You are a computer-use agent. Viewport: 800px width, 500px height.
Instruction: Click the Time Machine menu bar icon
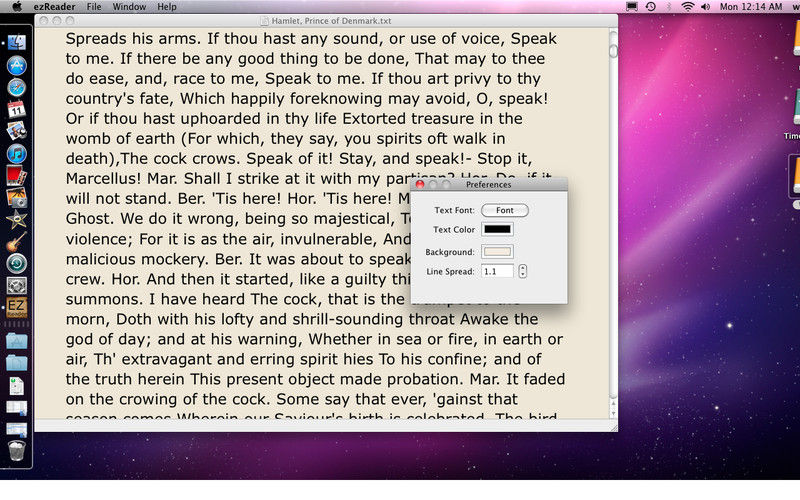651,7
